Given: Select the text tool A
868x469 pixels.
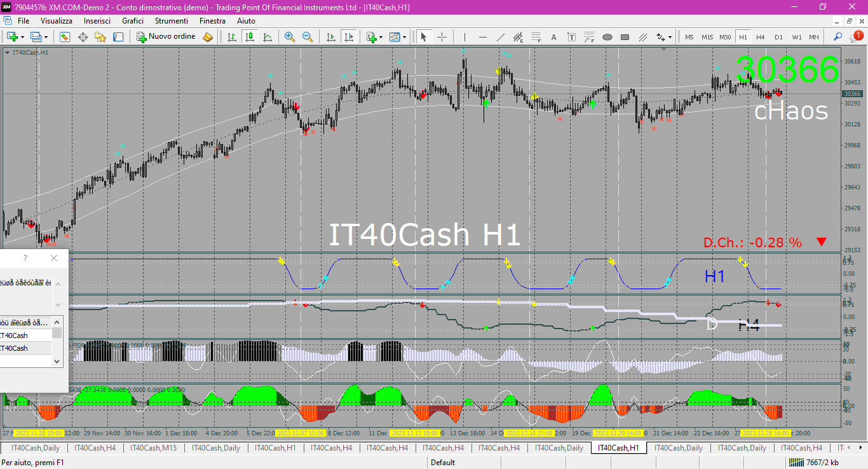Looking at the screenshot, I should click(x=553, y=37).
